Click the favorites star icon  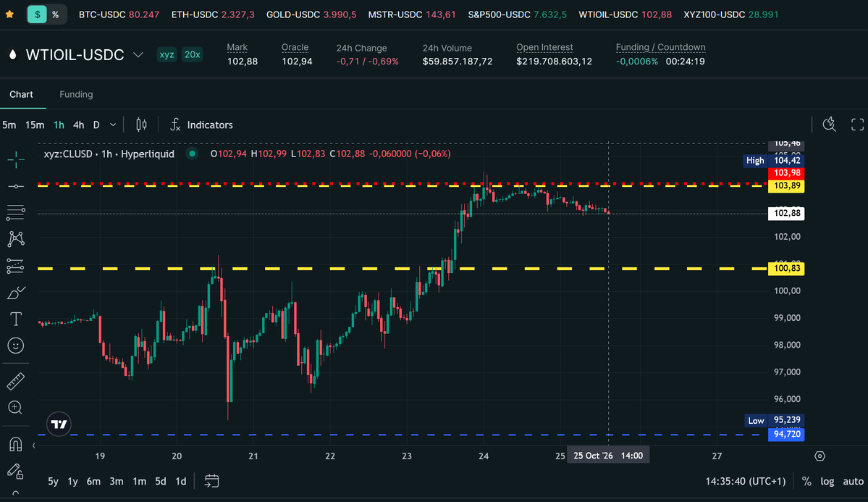(9, 14)
